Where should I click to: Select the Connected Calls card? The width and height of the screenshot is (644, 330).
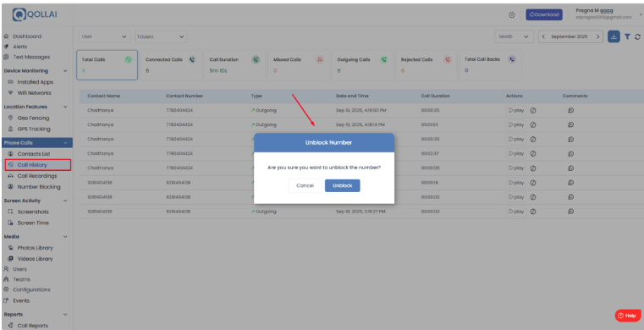coord(170,65)
